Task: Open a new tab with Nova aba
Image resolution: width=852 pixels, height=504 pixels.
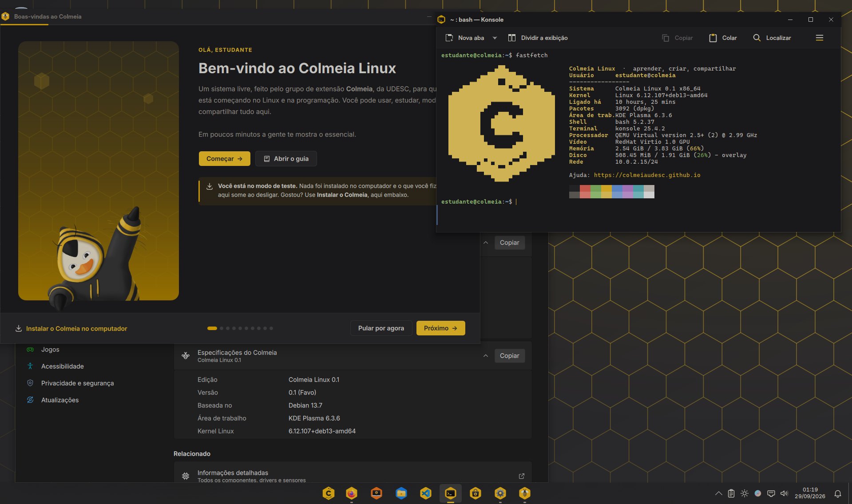Action: click(465, 38)
